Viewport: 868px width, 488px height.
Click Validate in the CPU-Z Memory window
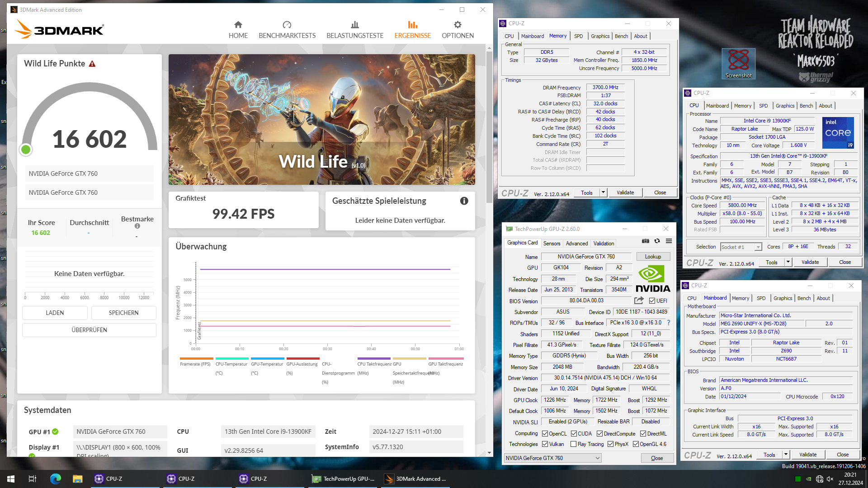coord(625,192)
